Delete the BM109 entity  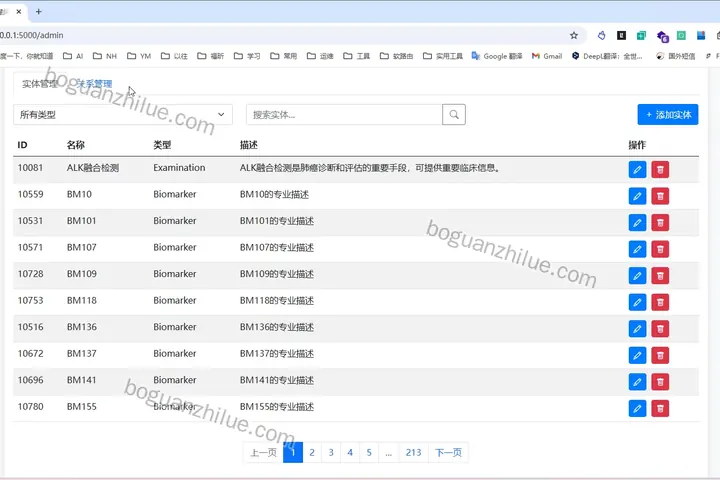tap(660, 276)
